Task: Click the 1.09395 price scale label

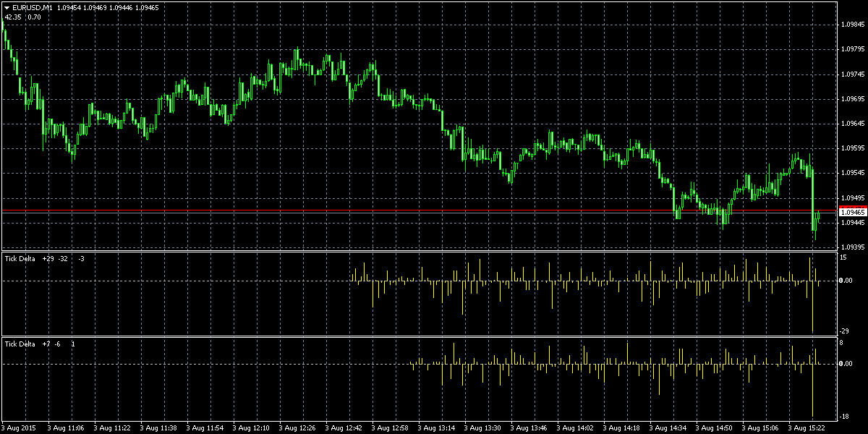Action: (x=854, y=247)
